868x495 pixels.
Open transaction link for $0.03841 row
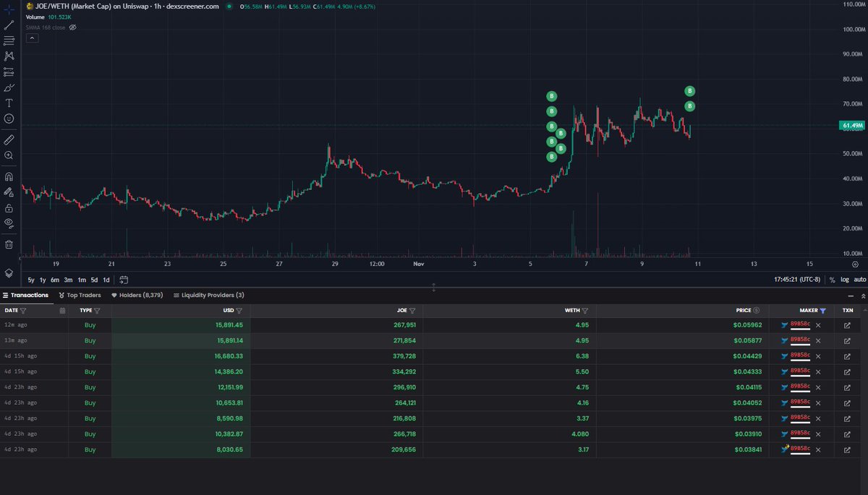coord(847,449)
